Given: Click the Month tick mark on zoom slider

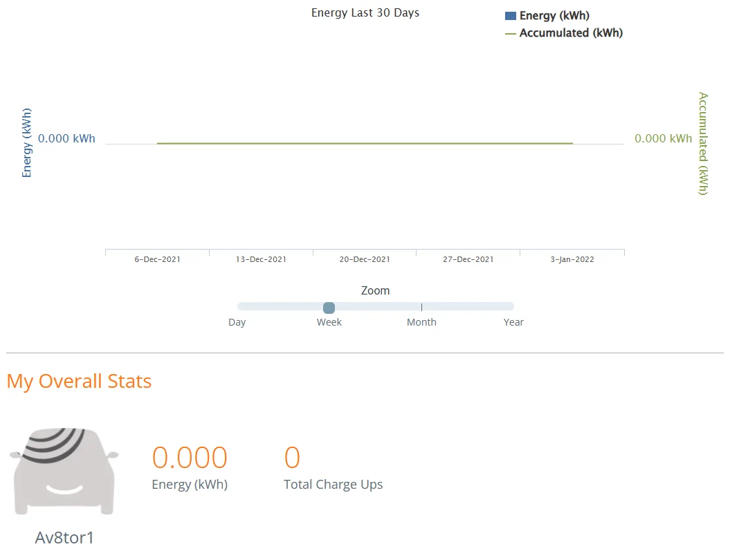Looking at the screenshot, I should 421,307.
